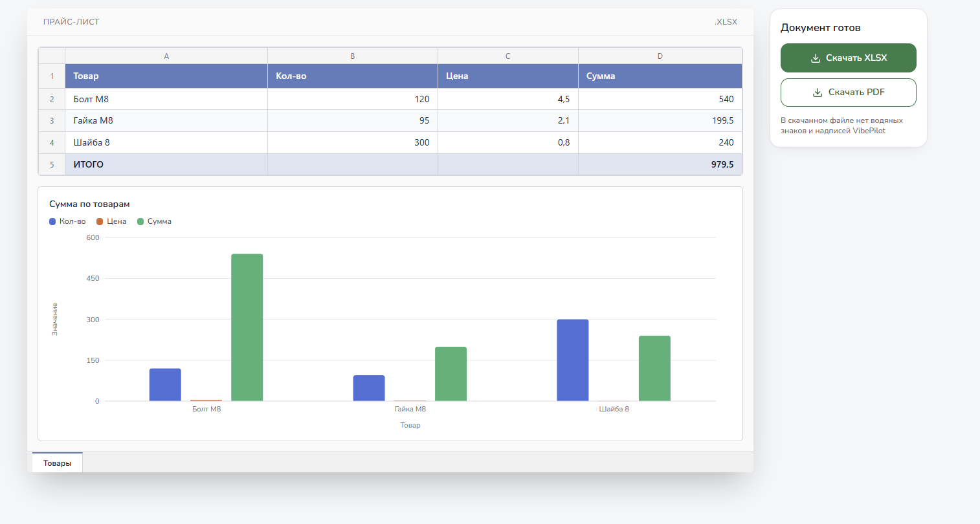Click the green Сумма bar for Болт М8
Image resolution: width=980 pixels, height=524 pixels.
point(247,327)
